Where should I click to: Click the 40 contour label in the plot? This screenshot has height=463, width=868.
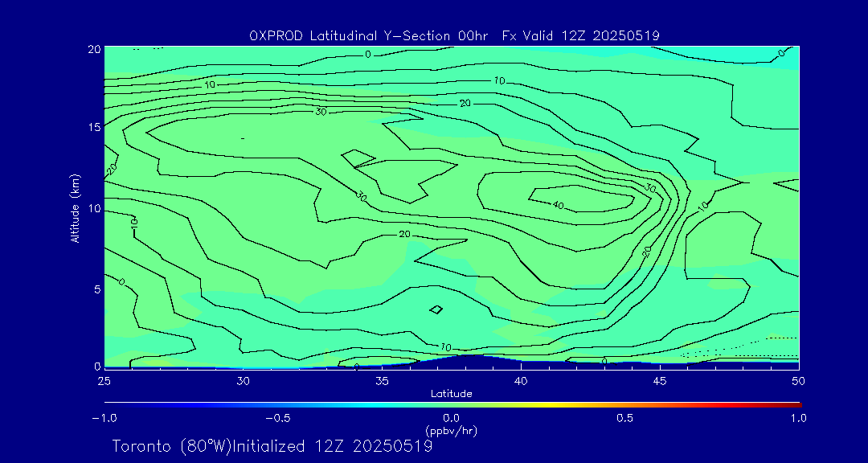click(x=559, y=205)
